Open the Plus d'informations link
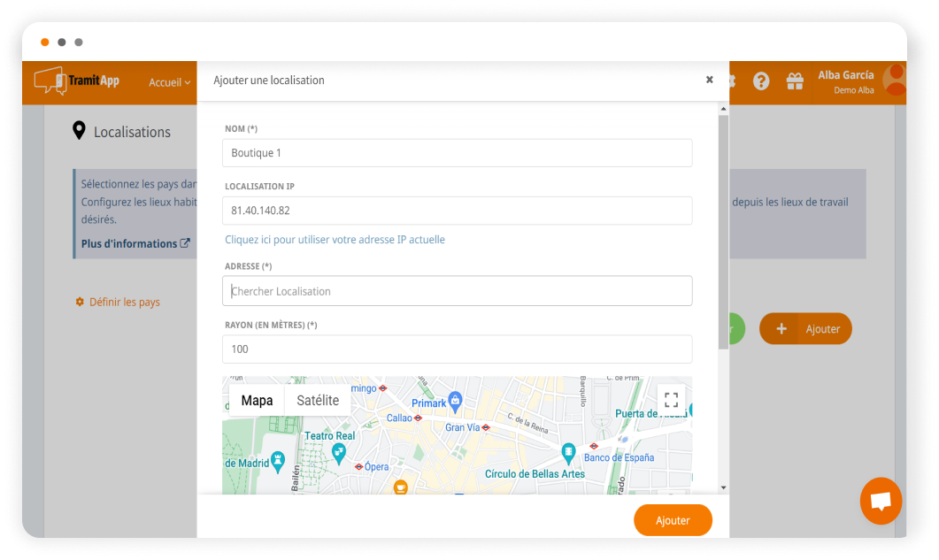The height and width of the screenshot is (560, 939). pyautogui.click(x=135, y=243)
